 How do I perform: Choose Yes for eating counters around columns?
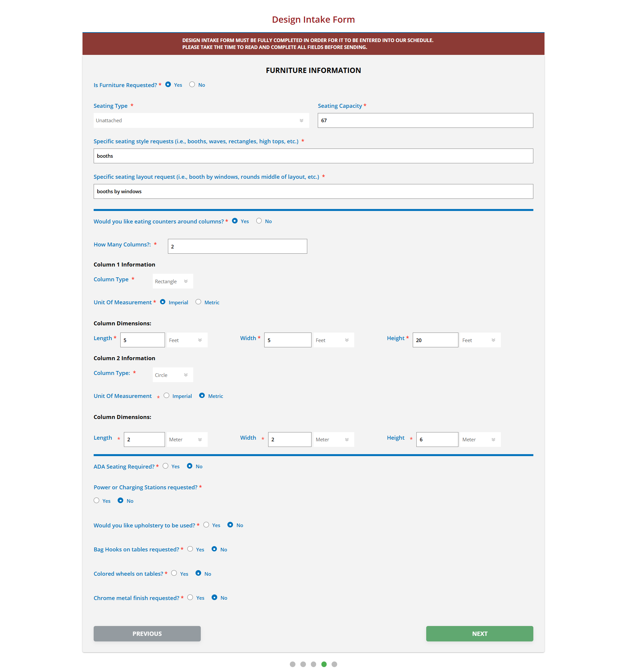235,221
